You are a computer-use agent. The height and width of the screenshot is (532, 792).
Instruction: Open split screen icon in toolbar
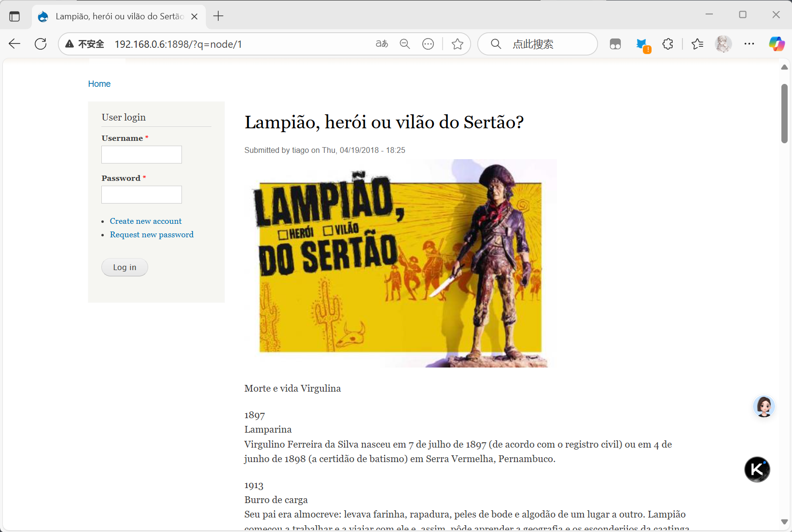pos(615,44)
